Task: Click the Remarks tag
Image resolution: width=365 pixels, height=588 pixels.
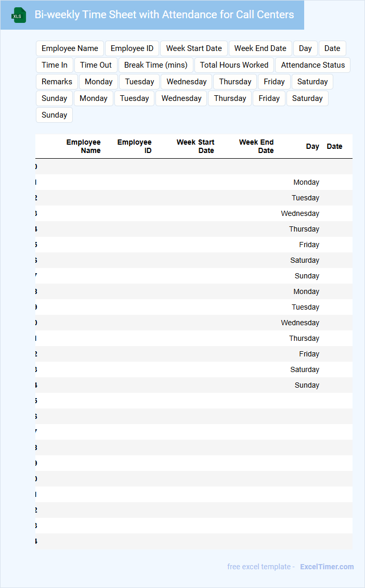Action: pyautogui.click(x=57, y=82)
